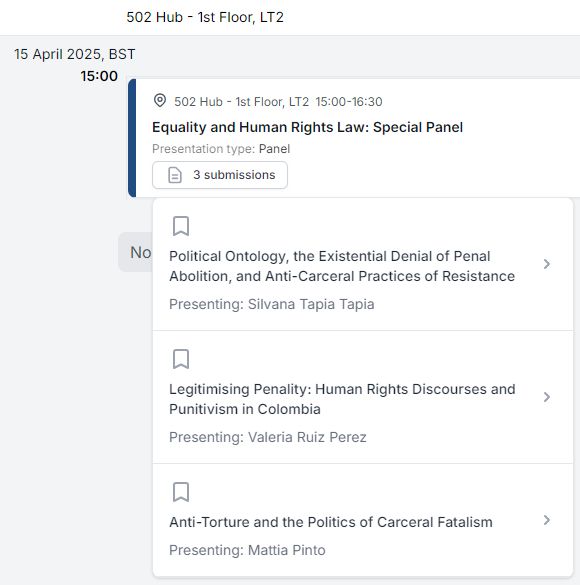Select presenter Silvana Tapia Tapia
Viewport: 580px width, 585px height.
(x=311, y=304)
